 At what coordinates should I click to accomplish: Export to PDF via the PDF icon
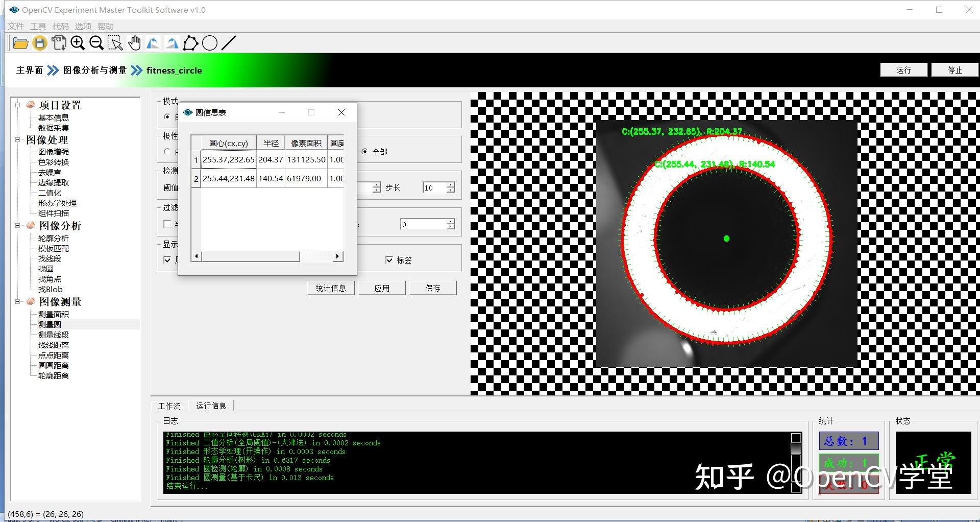click(59, 43)
